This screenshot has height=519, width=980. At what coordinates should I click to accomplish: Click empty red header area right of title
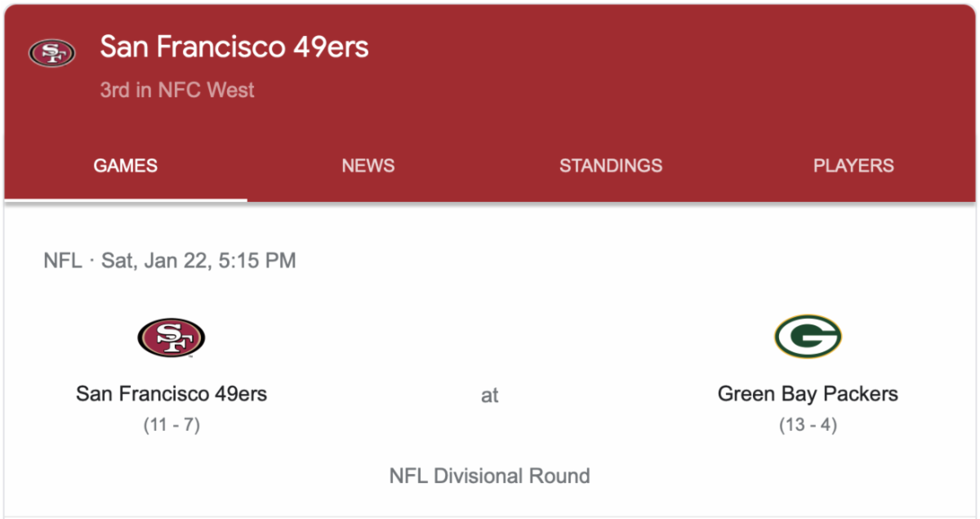pos(653,65)
